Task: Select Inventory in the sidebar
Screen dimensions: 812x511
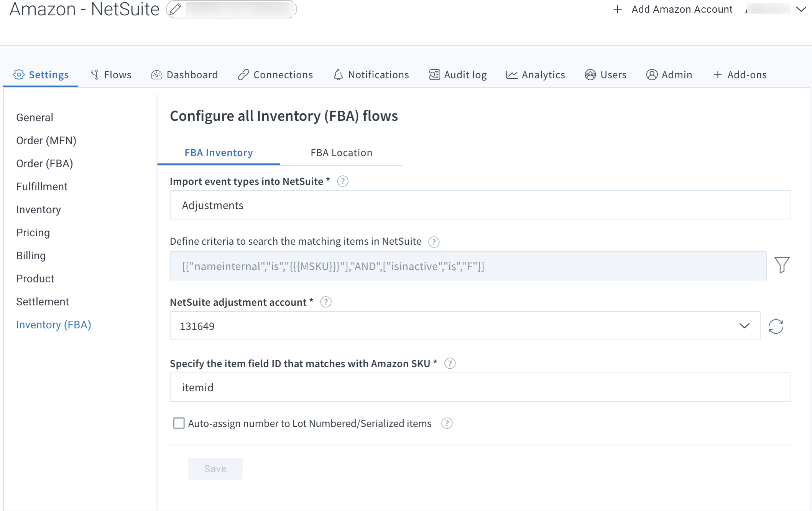Action: [x=38, y=209]
